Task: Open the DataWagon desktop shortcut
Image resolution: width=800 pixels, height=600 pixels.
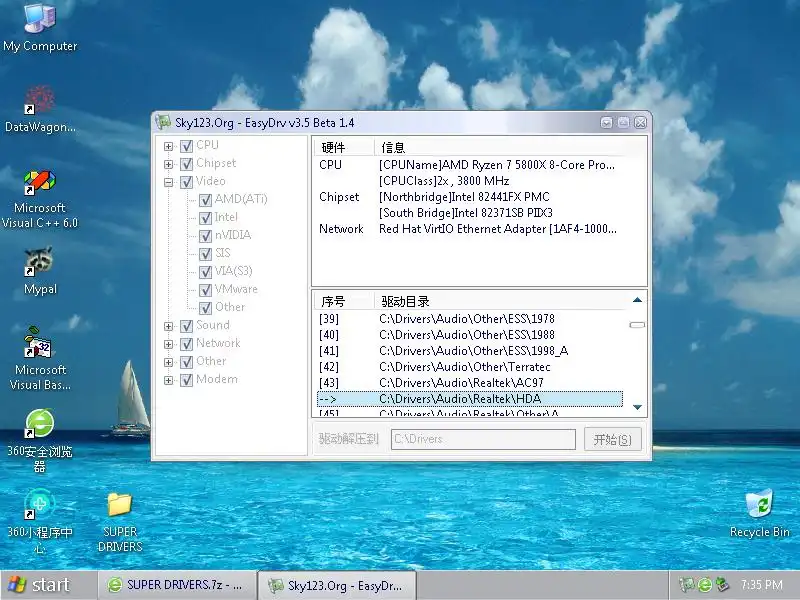Action: pos(40,109)
